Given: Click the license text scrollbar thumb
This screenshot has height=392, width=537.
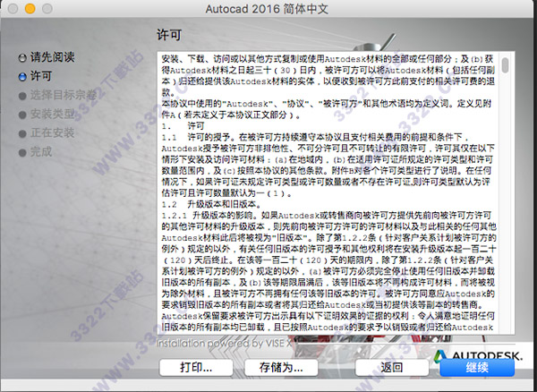Looking at the screenshot, I should [x=505, y=65].
